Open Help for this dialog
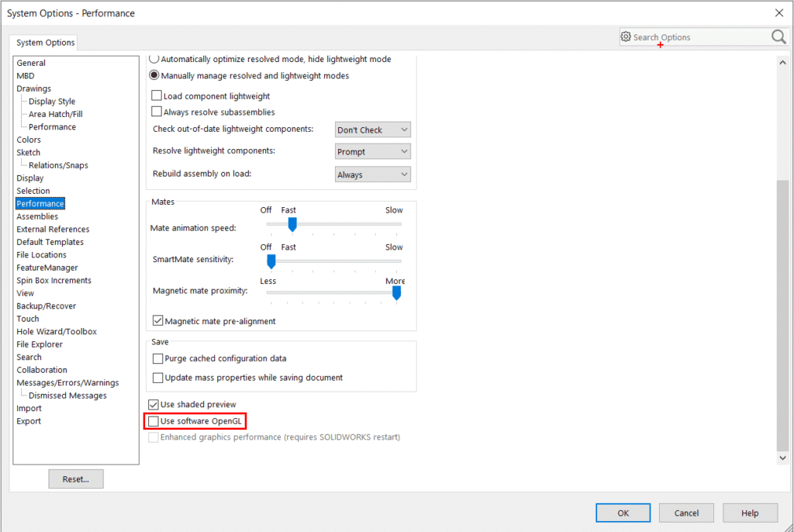 750,513
